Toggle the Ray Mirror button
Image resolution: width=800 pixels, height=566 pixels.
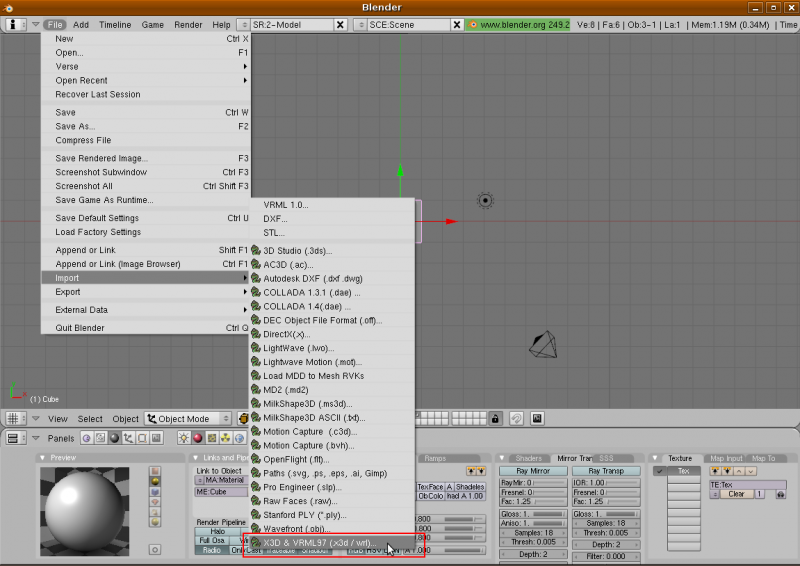tap(533, 470)
